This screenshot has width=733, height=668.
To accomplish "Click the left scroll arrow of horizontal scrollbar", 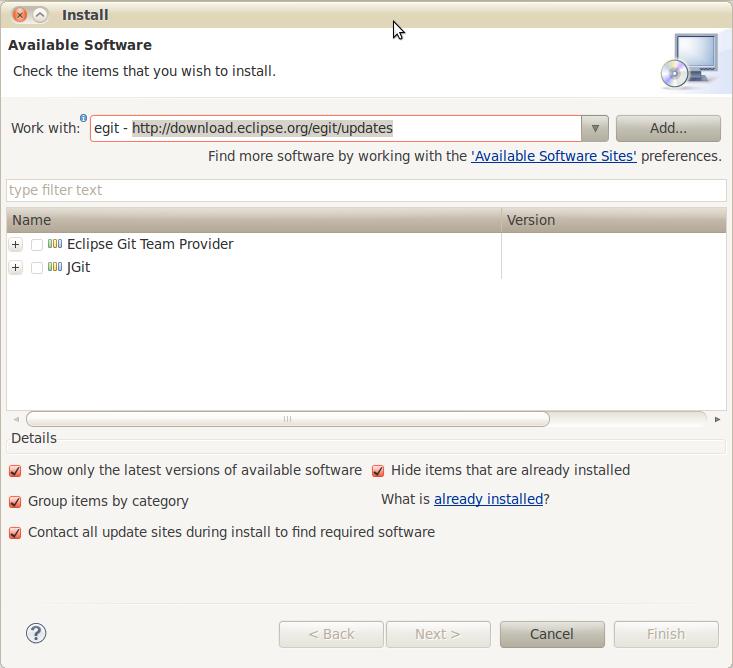I will click(16, 419).
